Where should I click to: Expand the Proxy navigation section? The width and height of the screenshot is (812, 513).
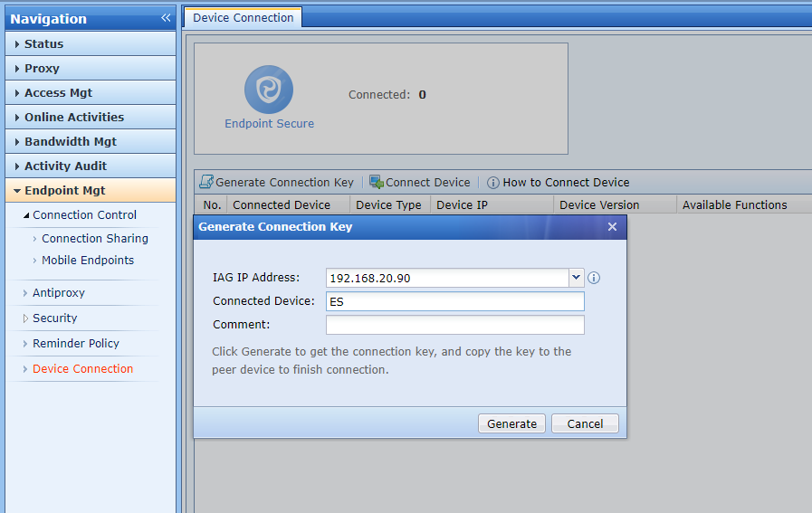click(x=91, y=69)
